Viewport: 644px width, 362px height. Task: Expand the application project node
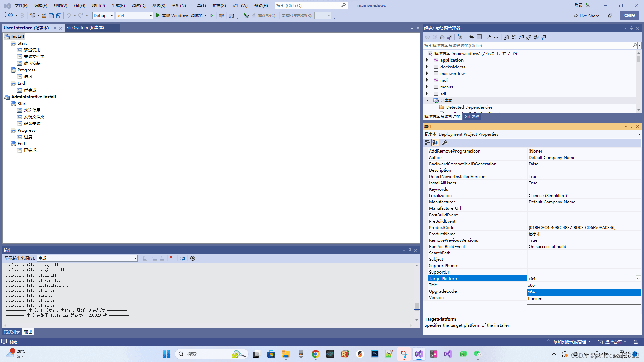point(427,60)
